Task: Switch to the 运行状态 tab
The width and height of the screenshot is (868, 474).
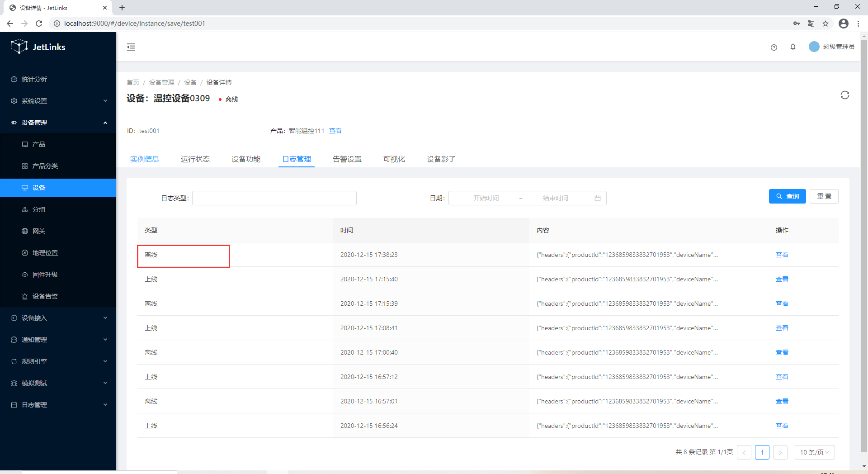Action: point(195,159)
